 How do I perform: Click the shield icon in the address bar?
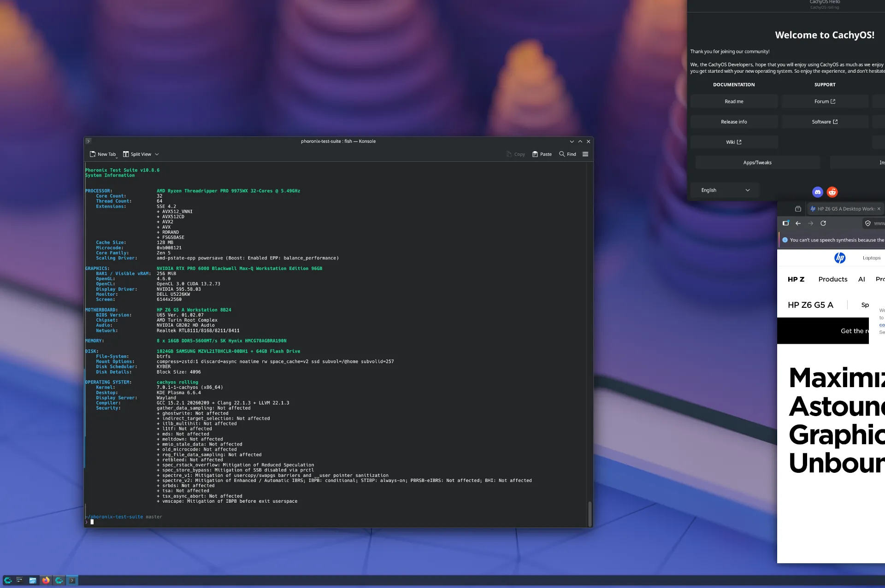pyautogui.click(x=867, y=223)
